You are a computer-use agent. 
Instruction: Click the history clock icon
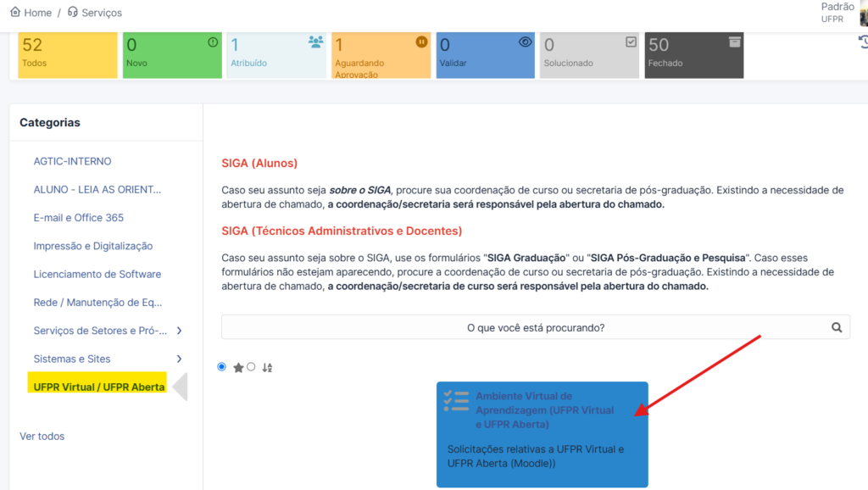(x=864, y=42)
